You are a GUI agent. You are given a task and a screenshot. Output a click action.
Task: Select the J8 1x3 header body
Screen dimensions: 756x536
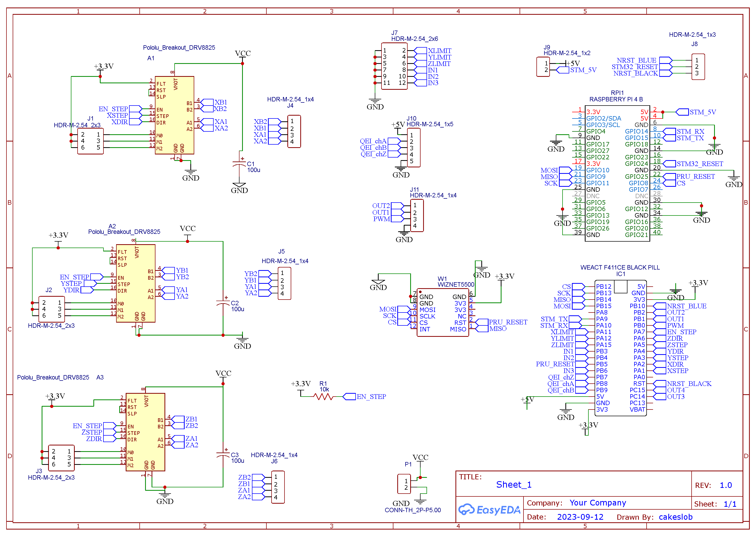[x=698, y=67]
